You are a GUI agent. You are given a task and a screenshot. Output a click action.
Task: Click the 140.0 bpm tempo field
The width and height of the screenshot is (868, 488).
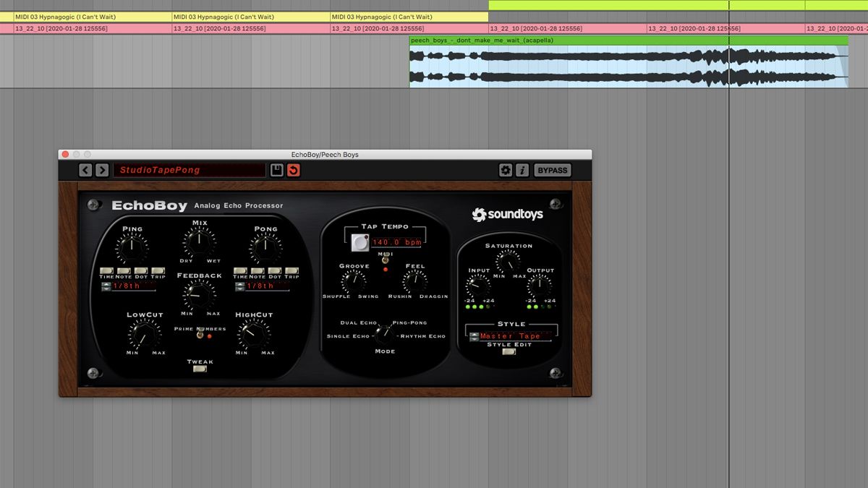[396, 243]
